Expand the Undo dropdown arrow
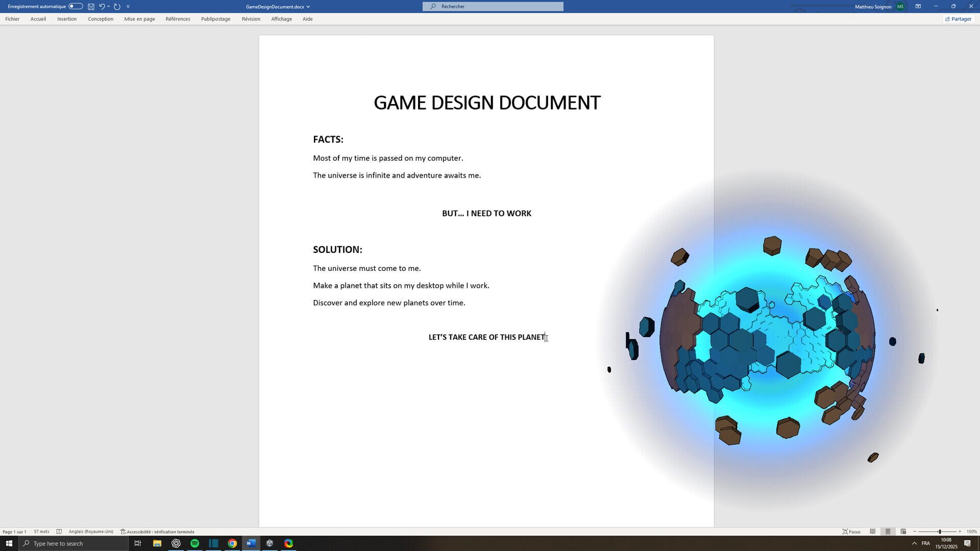The height and width of the screenshot is (551, 980). click(x=108, y=6)
